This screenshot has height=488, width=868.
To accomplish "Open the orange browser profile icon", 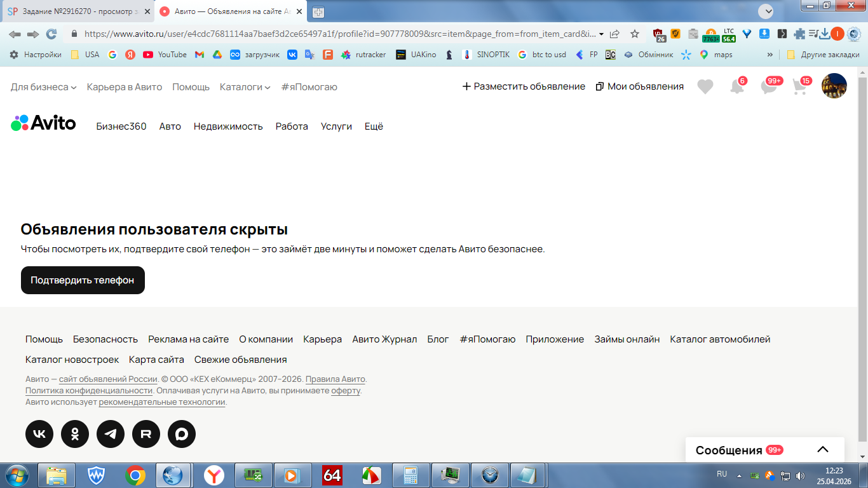I will point(837,34).
